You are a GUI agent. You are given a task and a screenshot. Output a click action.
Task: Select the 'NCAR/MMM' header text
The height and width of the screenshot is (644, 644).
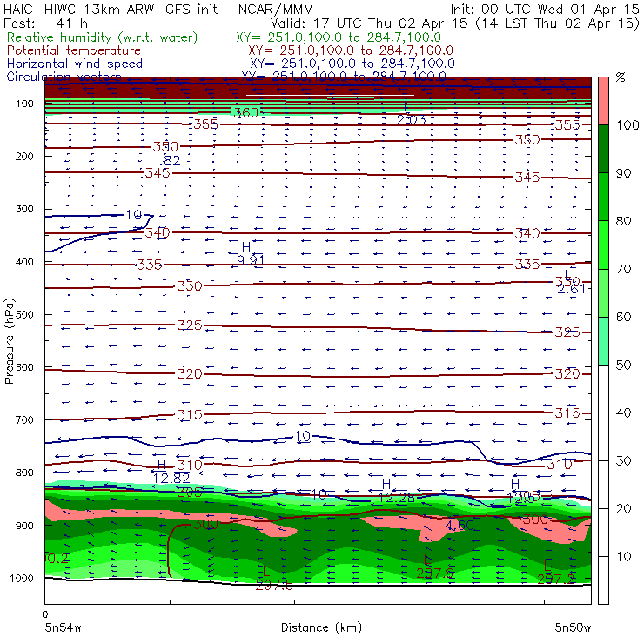coord(275,9)
